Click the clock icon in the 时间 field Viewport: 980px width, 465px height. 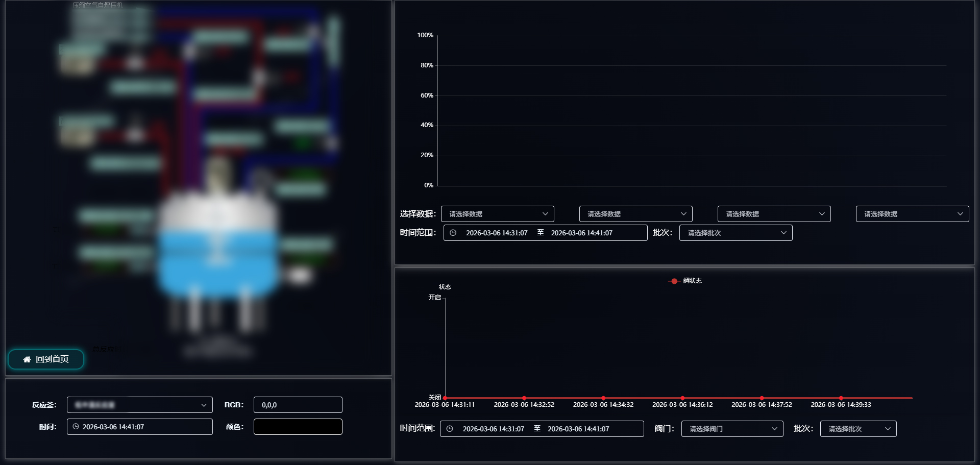click(76, 427)
